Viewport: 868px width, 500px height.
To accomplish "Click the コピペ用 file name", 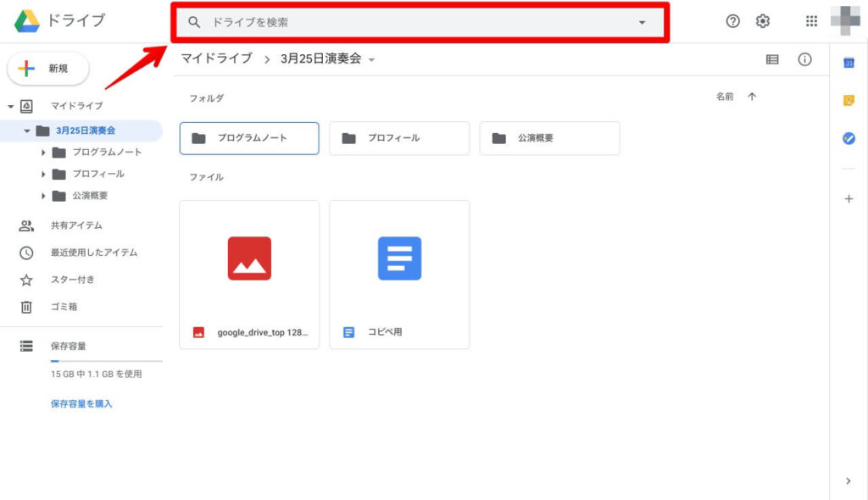I will 385,332.
